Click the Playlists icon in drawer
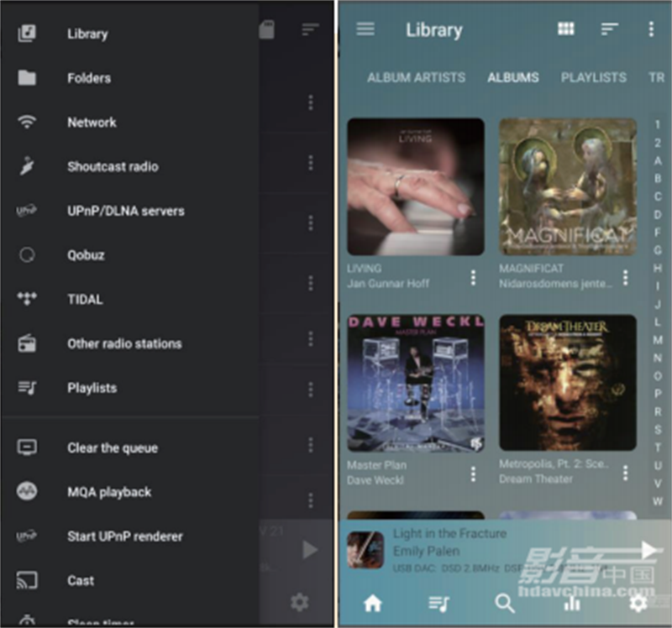 27,388
